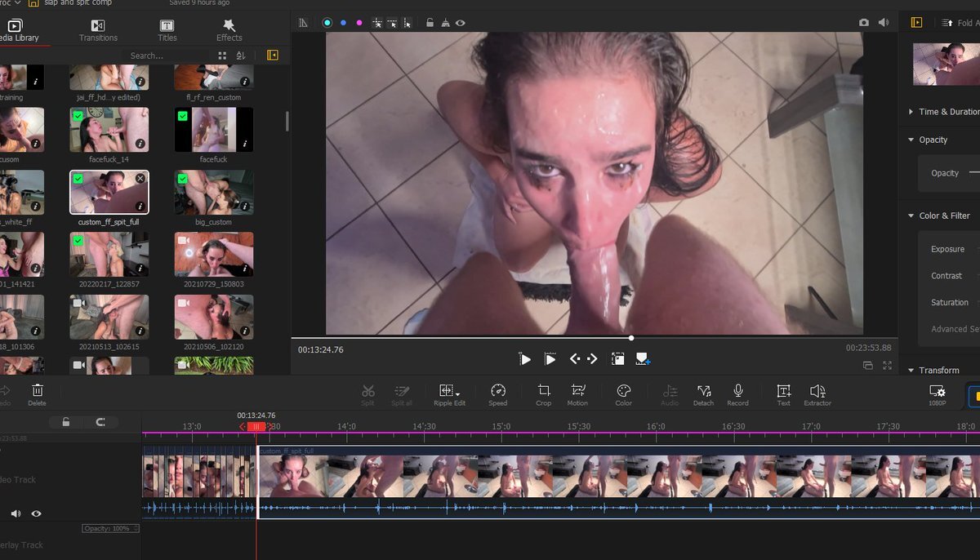Click the Detach audio icon
Image resolution: width=980 pixels, height=560 pixels.
703,393
